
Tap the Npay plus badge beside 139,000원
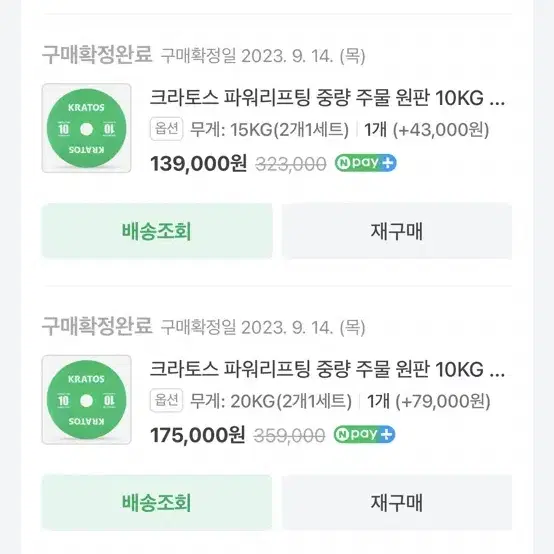(x=366, y=163)
